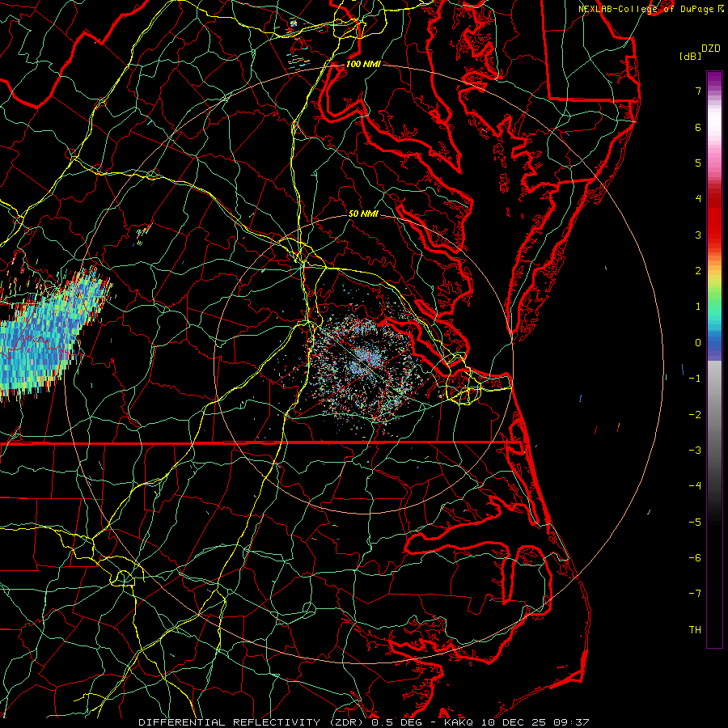This screenshot has height=728, width=728.
Task: Select the "-3" value on the color scale
Action: (x=695, y=451)
